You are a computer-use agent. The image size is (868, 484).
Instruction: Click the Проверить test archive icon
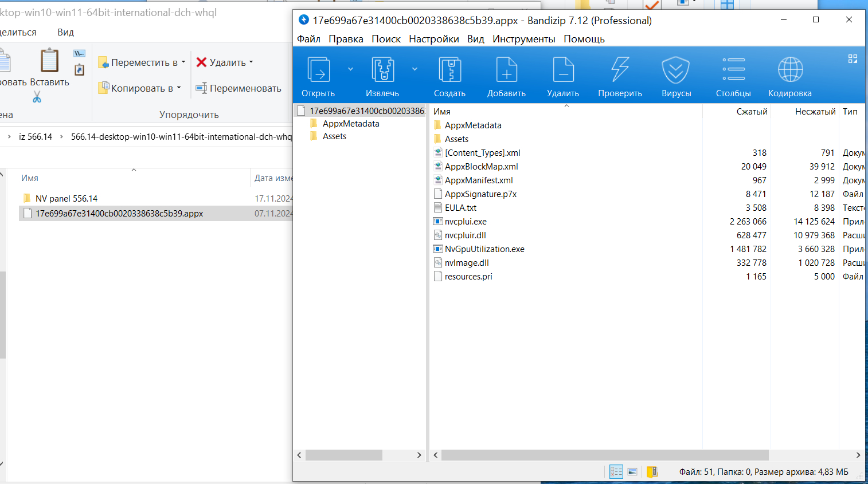coord(620,70)
